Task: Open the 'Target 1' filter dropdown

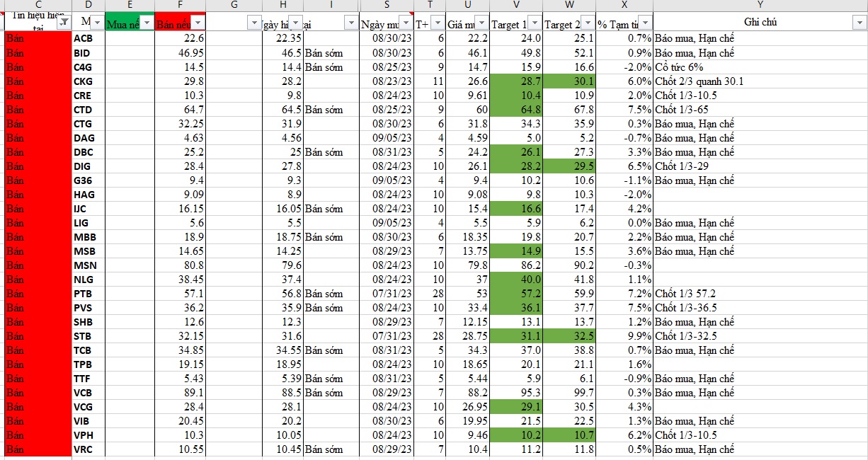Action: (535, 23)
